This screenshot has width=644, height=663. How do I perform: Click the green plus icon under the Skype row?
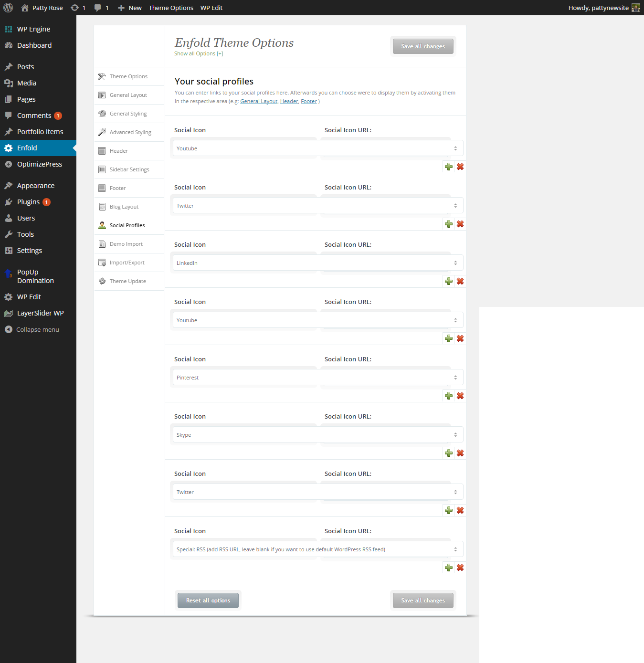coord(449,453)
